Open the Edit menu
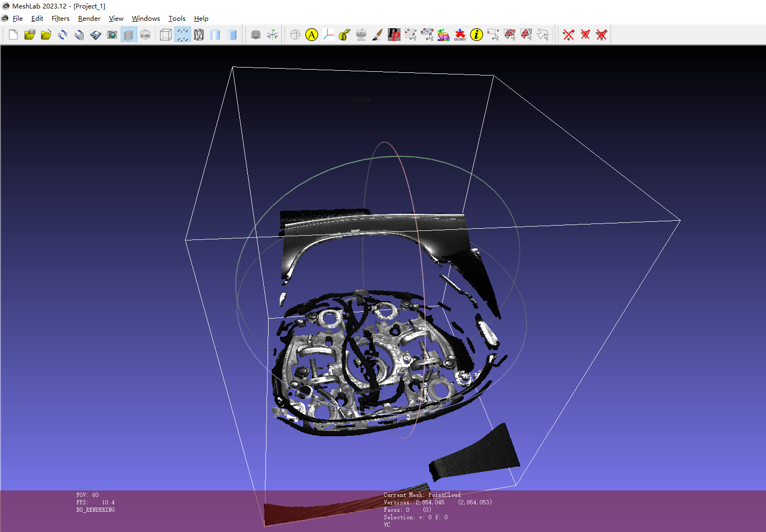766x532 pixels. [37, 18]
